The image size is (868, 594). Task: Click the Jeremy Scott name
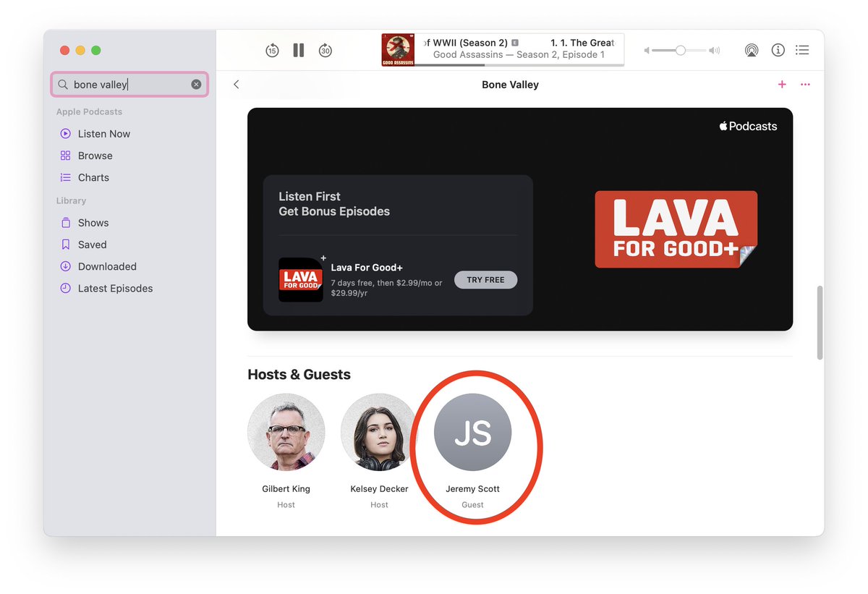[x=472, y=489]
